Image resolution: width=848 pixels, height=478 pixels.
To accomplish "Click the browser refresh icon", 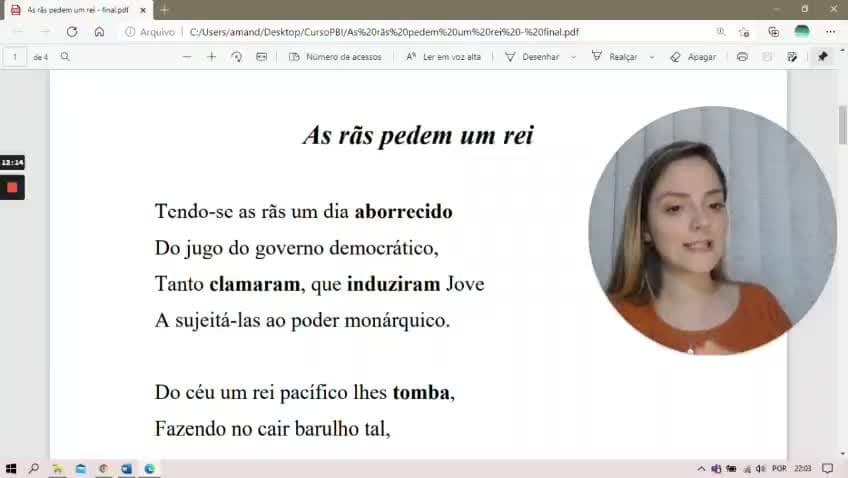I will pyautogui.click(x=72, y=32).
